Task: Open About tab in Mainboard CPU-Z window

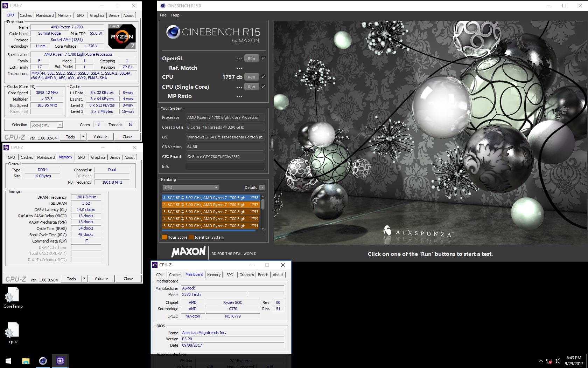Action: pyautogui.click(x=278, y=275)
